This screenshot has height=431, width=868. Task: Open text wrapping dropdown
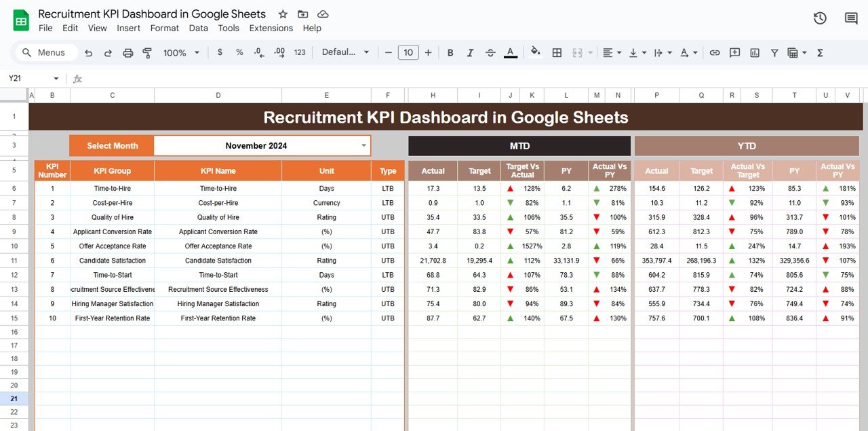coord(663,52)
